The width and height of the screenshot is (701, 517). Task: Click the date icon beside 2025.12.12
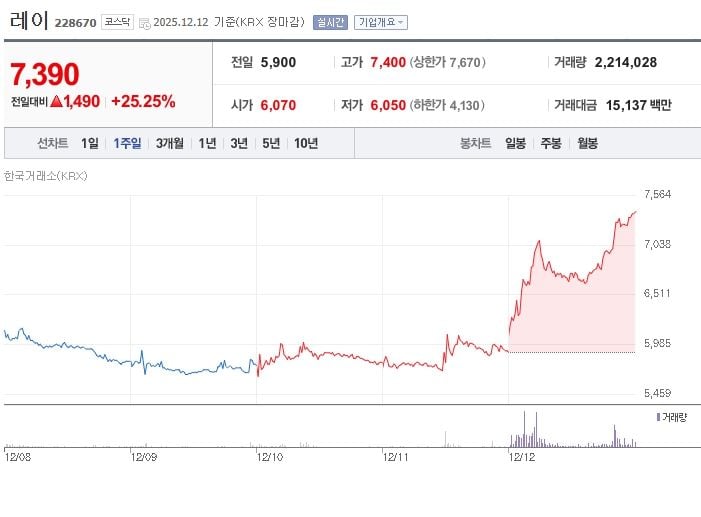click(145, 22)
